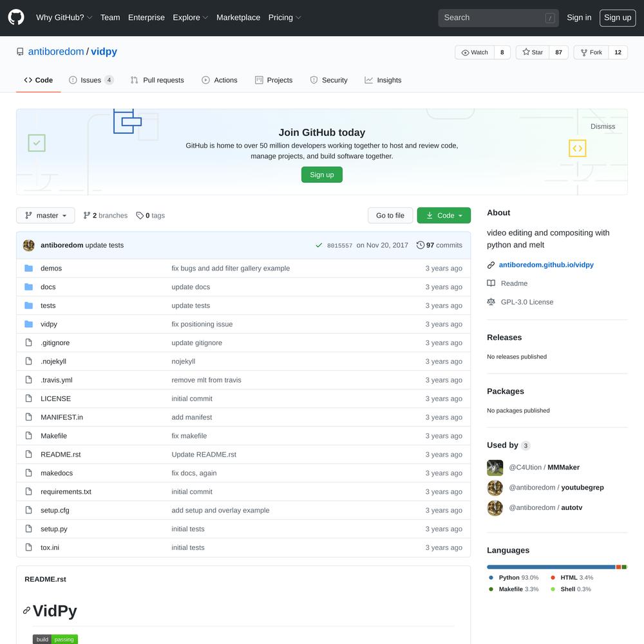Open the GPL-3.0 License link

[527, 302]
